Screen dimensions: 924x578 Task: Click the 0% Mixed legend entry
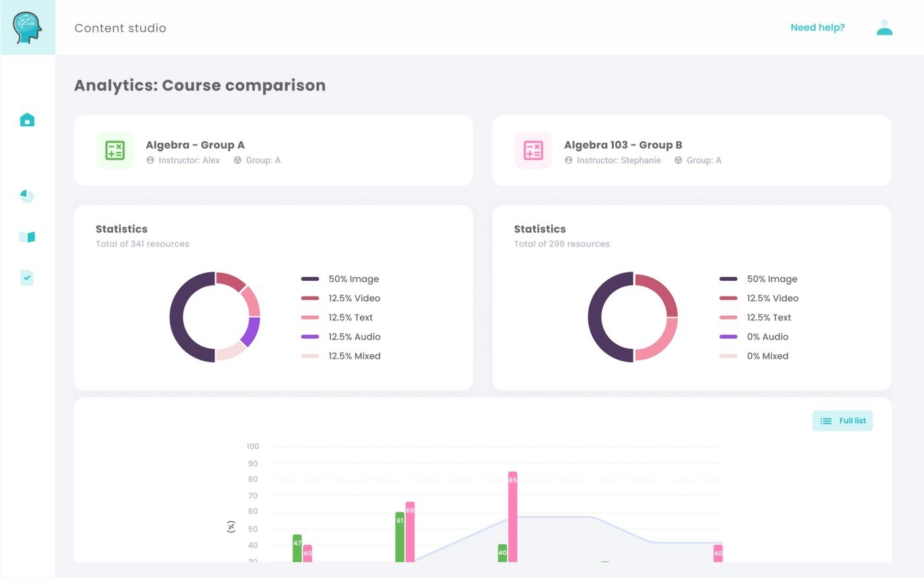[x=754, y=355]
